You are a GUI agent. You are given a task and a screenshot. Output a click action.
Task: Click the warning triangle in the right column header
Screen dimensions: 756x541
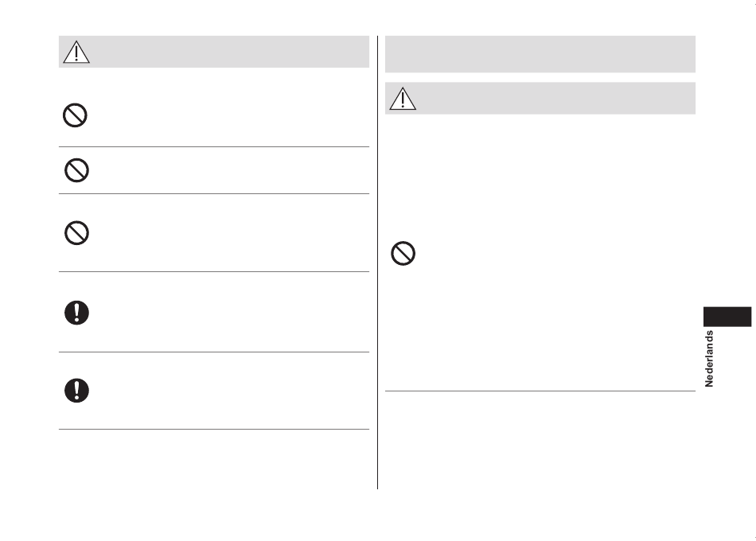pos(403,99)
